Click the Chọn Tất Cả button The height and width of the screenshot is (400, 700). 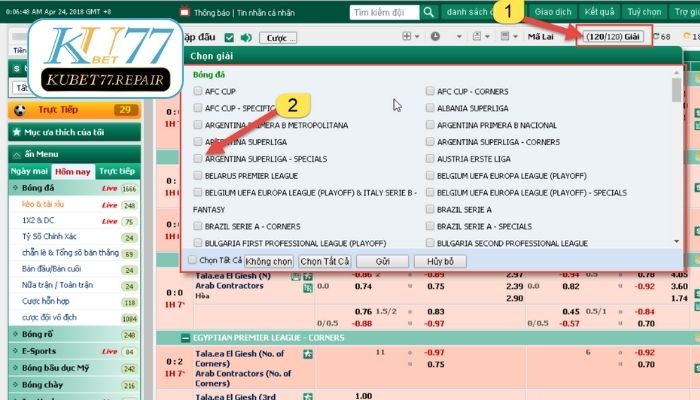325,261
